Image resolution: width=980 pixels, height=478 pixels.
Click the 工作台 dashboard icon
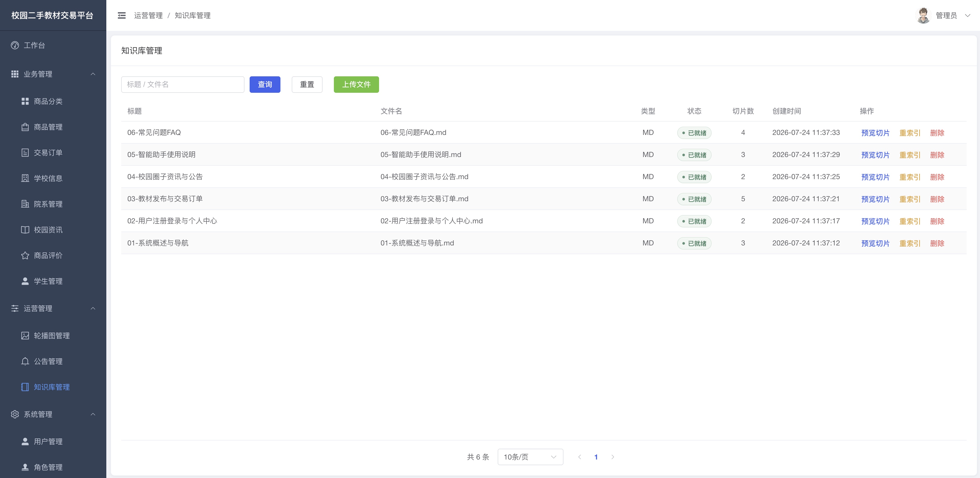[15, 45]
